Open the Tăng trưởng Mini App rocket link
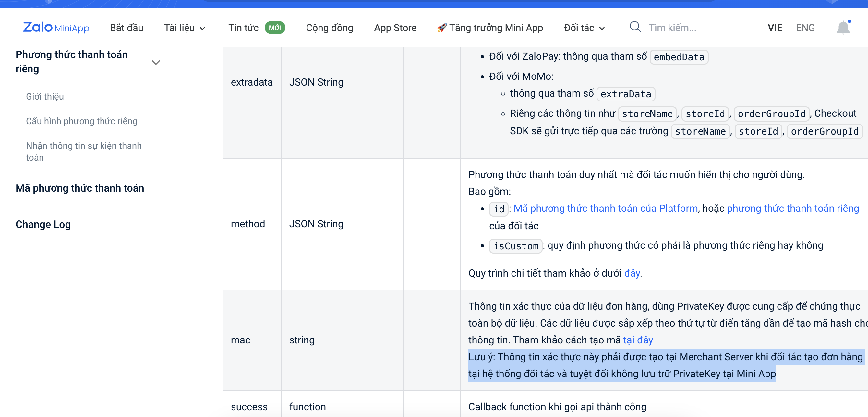This screenshot has width=868, height=417. point(489,28)
